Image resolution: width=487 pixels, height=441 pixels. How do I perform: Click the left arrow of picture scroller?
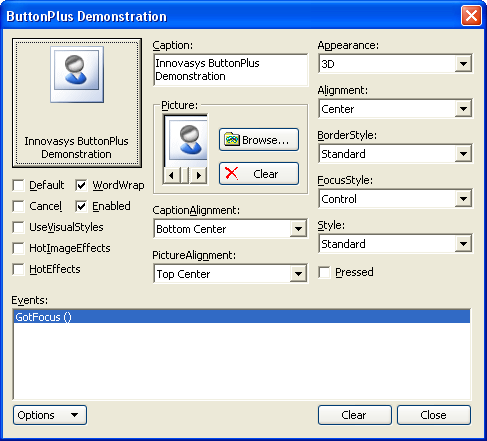click(x=171, y=175)
